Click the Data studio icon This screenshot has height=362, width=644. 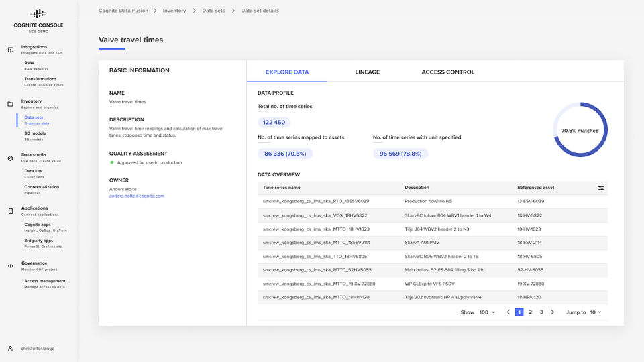pos(11,158)
